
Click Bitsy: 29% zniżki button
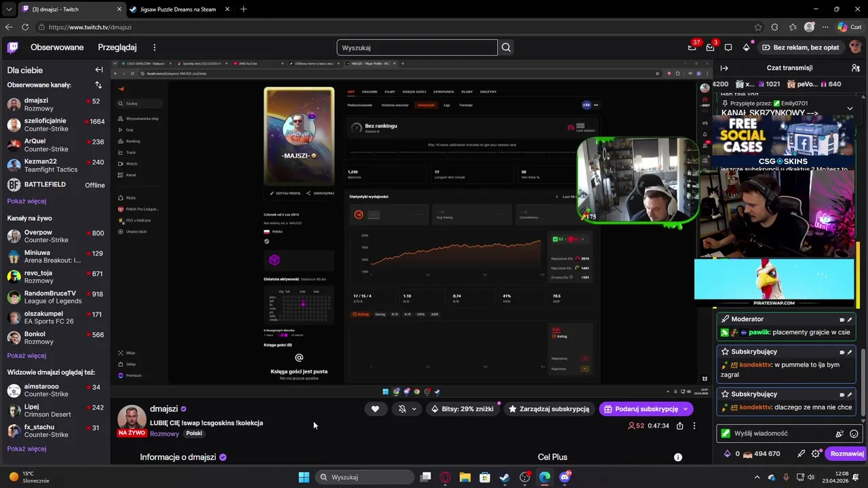462,409
